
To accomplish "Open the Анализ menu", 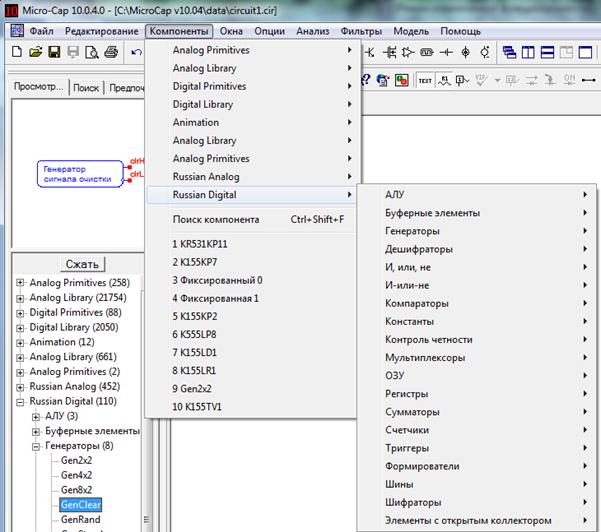I will click(x=313, y=31).
